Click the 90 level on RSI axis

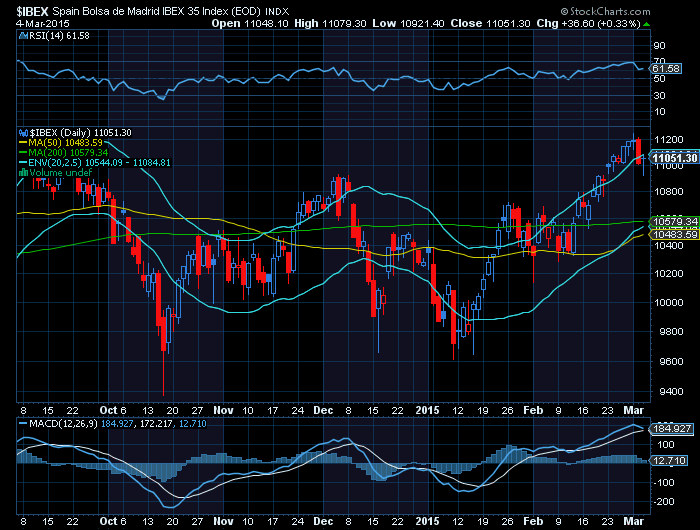pos(659,46)
